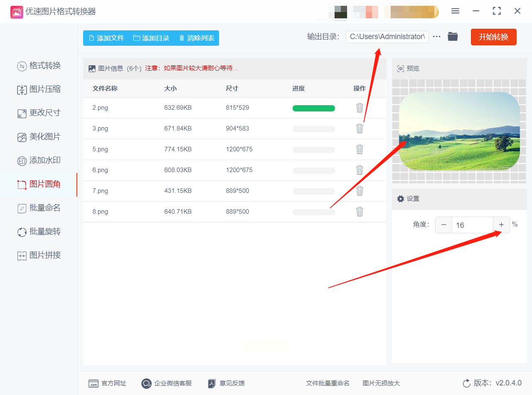Click the output directory path field
Viewport: 532px width, 395px height.
[387, 37]
